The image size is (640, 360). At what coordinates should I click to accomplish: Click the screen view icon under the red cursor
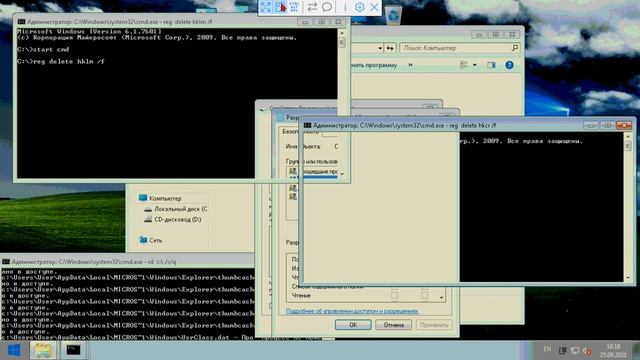[x=280, y=7]
